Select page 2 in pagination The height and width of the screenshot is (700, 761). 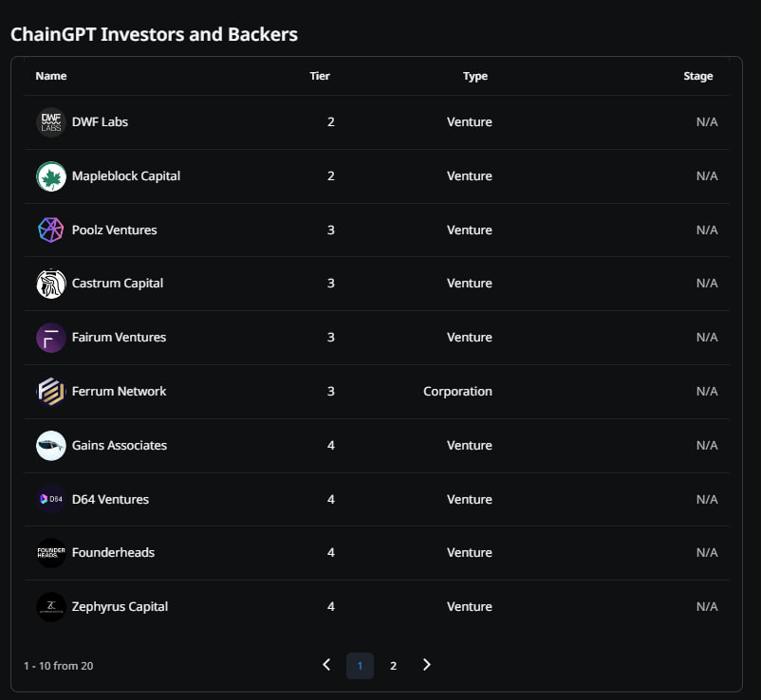(393, 666)
